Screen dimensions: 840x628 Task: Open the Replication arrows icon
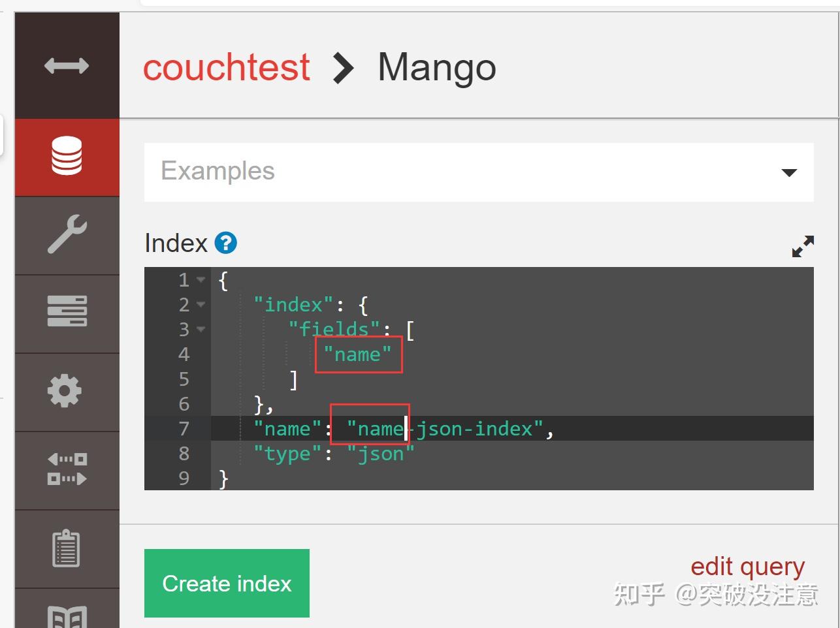[x=67, y=469]
